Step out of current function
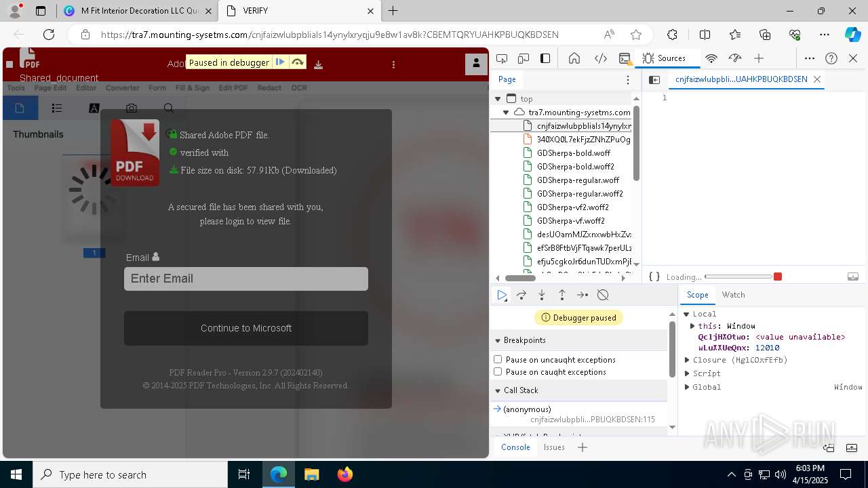This screenshot has height=488, width=868. [562, 295]
